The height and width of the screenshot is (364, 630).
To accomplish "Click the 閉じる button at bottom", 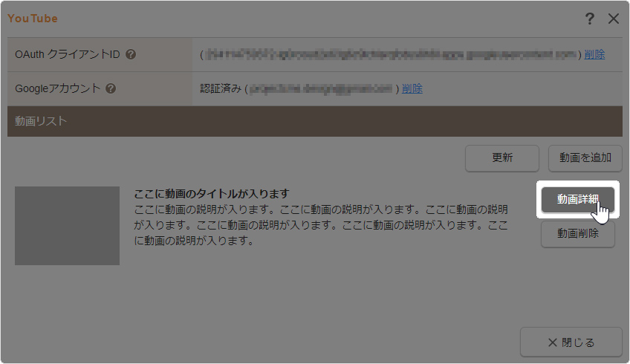I will pos(571,342).
